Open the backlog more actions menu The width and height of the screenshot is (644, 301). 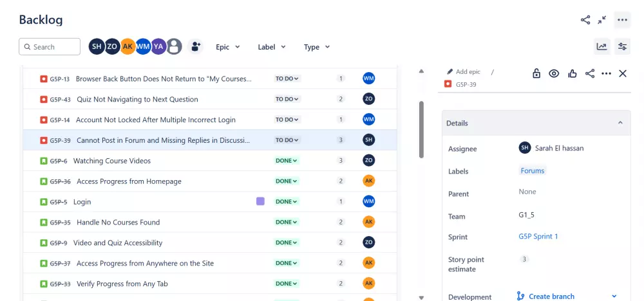622,20
